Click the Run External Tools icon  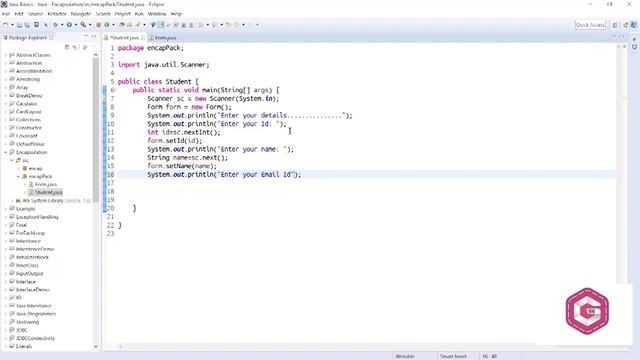(83, 25)
